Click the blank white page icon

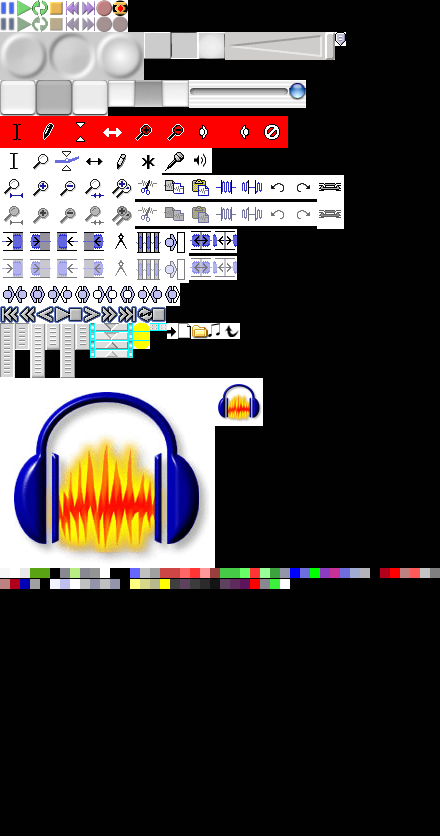184,331
